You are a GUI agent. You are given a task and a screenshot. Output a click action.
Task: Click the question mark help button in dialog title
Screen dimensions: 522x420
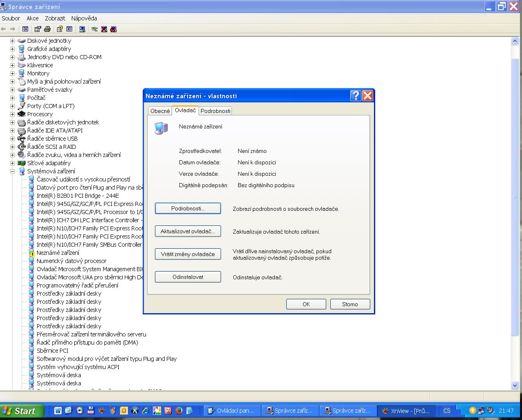click(356, 95)
